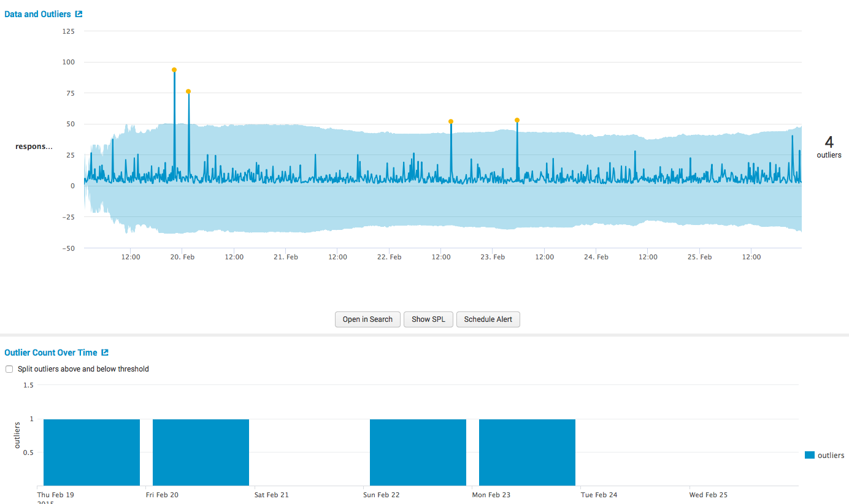This screenshot has width=849, height=504.
Task: Click the Schedule Alert button
Action: [488, 319]
